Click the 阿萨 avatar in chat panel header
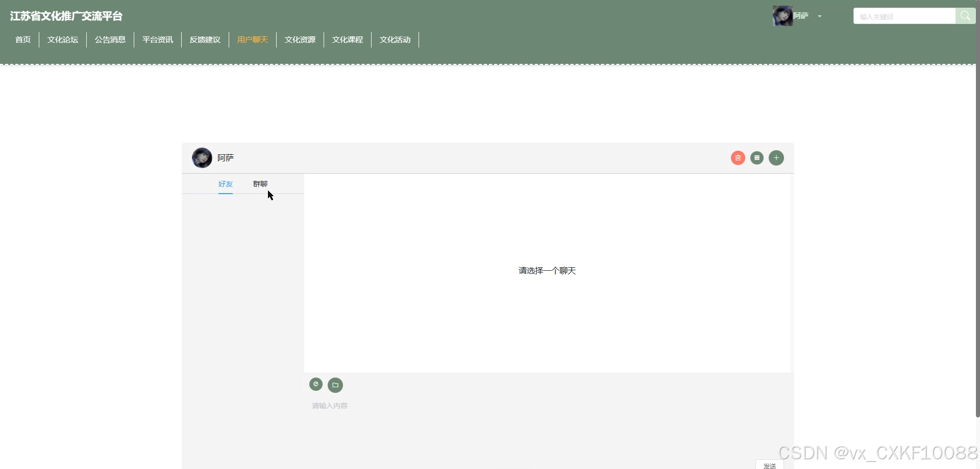The height and width of the screenshot is (469, 980). pyautogui.click(x=202, y=158)
